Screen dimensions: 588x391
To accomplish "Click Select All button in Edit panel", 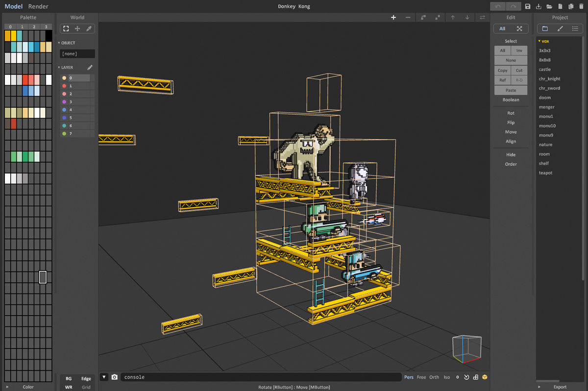I will [502, 50].
